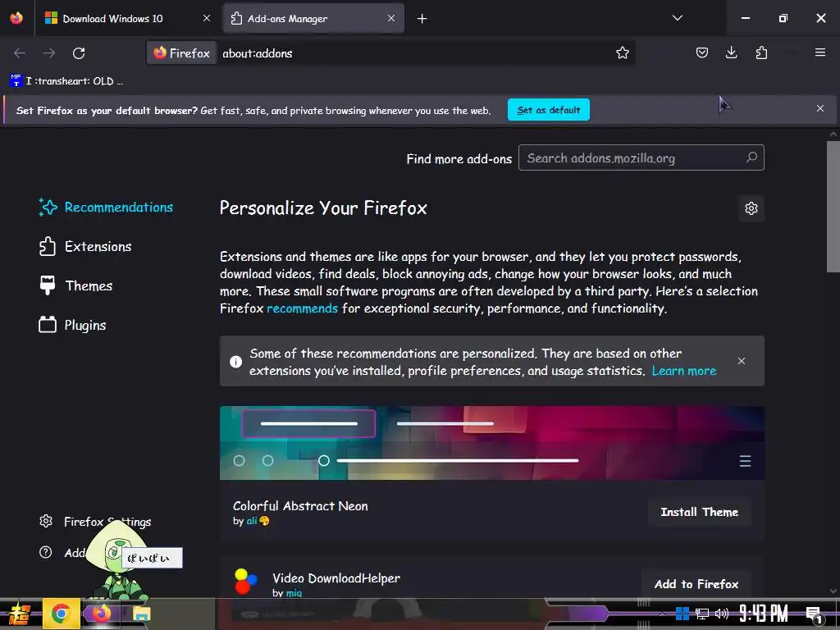840x630 pixels.
Task: Open the add-ons tools gear menu
Action: click(751, 208)
